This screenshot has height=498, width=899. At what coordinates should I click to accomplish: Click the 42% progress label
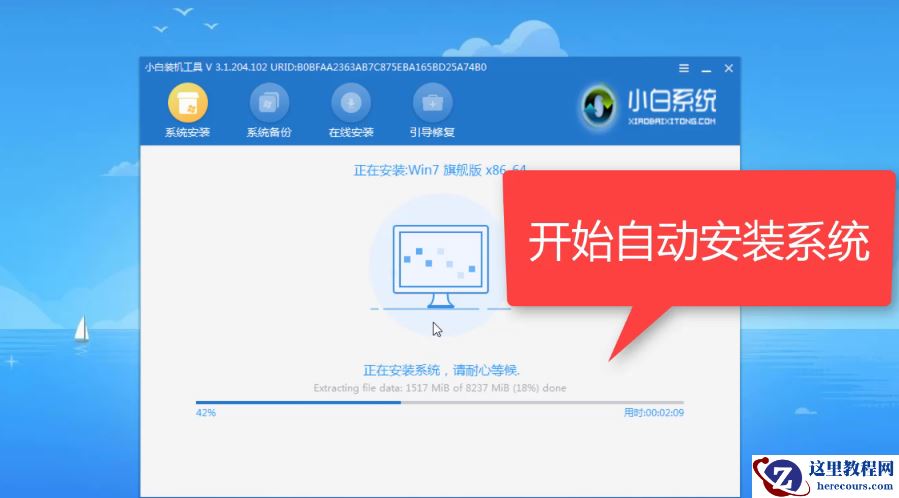206,413
